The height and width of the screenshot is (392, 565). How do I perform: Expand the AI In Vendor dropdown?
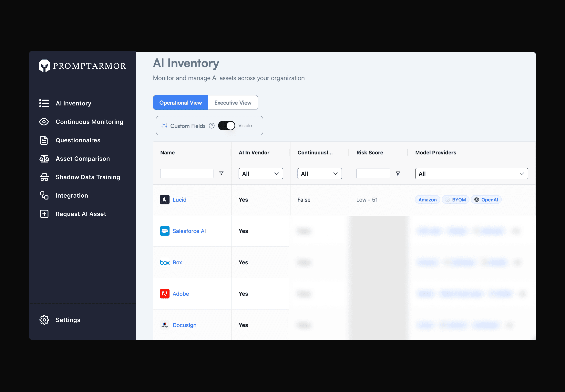coord(261,174)
